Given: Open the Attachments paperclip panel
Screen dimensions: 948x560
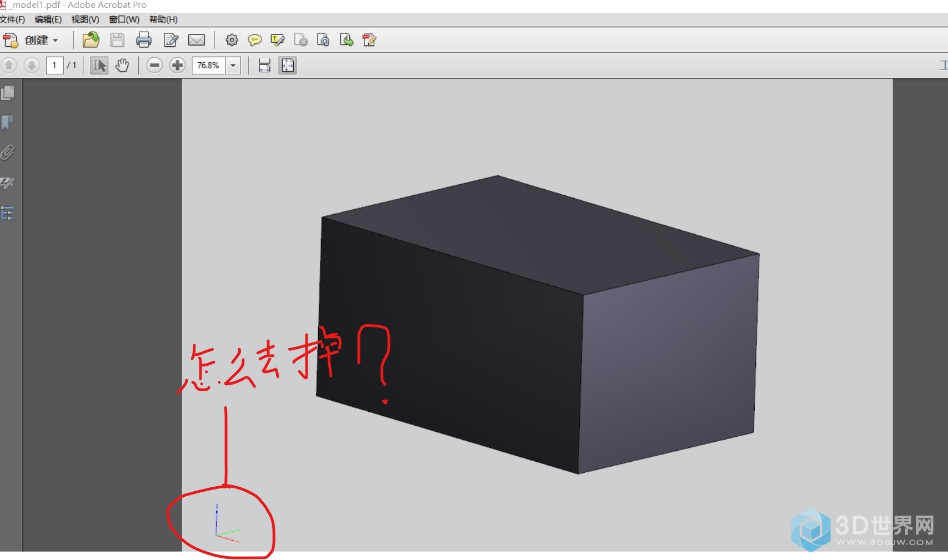Looking at the screenshot, I should pyautogui.click(x=8, y=153).
